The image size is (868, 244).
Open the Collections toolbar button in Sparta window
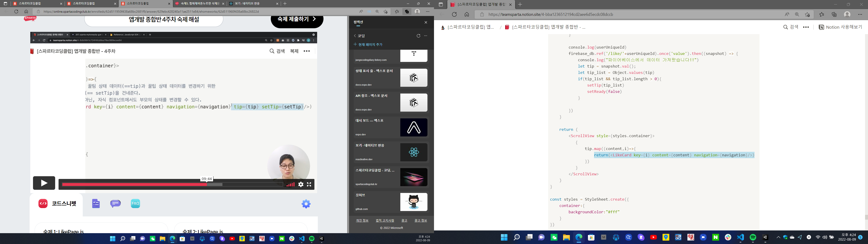407,12
